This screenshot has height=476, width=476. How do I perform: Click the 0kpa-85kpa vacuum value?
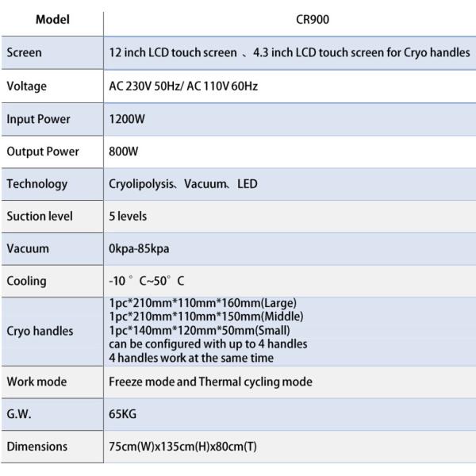139,249
